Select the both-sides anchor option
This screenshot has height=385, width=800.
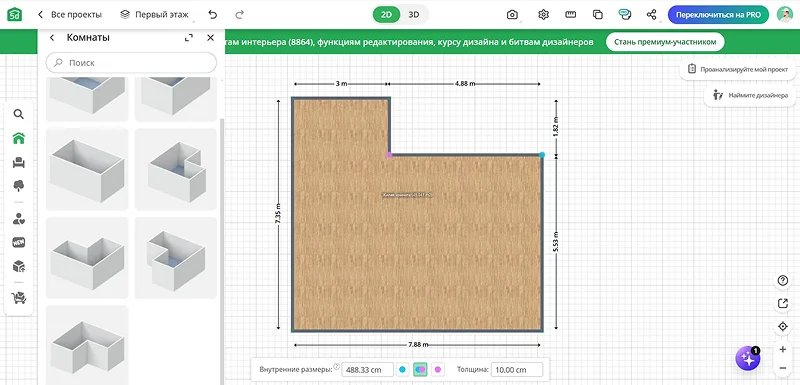[x=420, y=370]
